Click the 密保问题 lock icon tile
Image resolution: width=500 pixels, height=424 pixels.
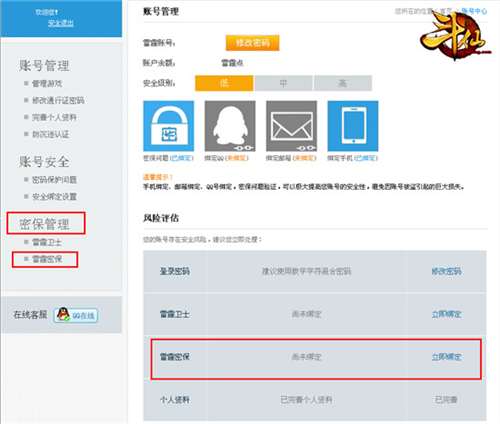pos(169,126)
